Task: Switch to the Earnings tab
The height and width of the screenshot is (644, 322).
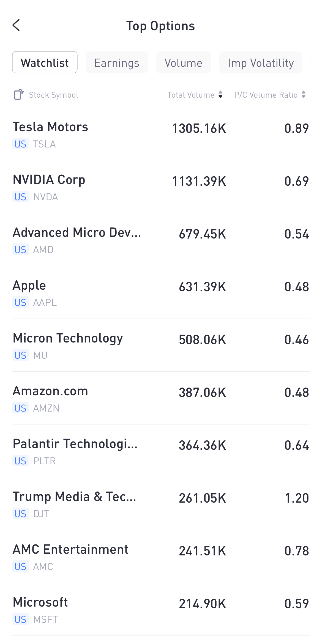Action: 117,62
